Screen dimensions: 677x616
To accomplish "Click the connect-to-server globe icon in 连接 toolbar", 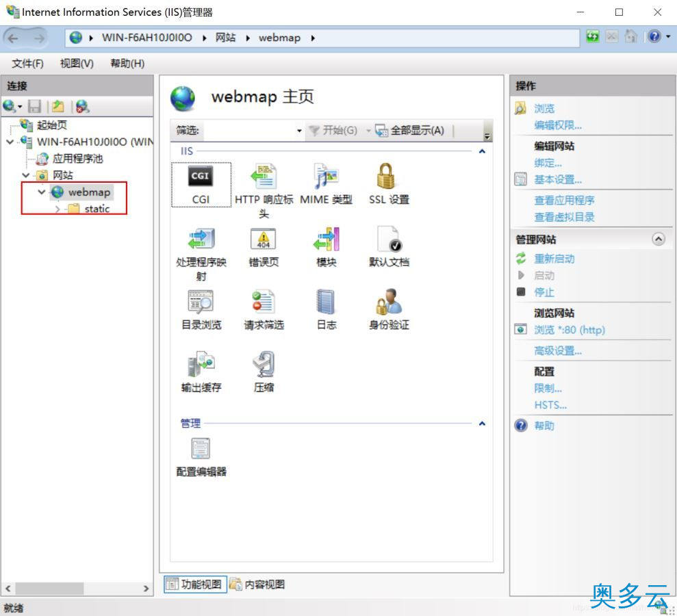I will [9, 106].
